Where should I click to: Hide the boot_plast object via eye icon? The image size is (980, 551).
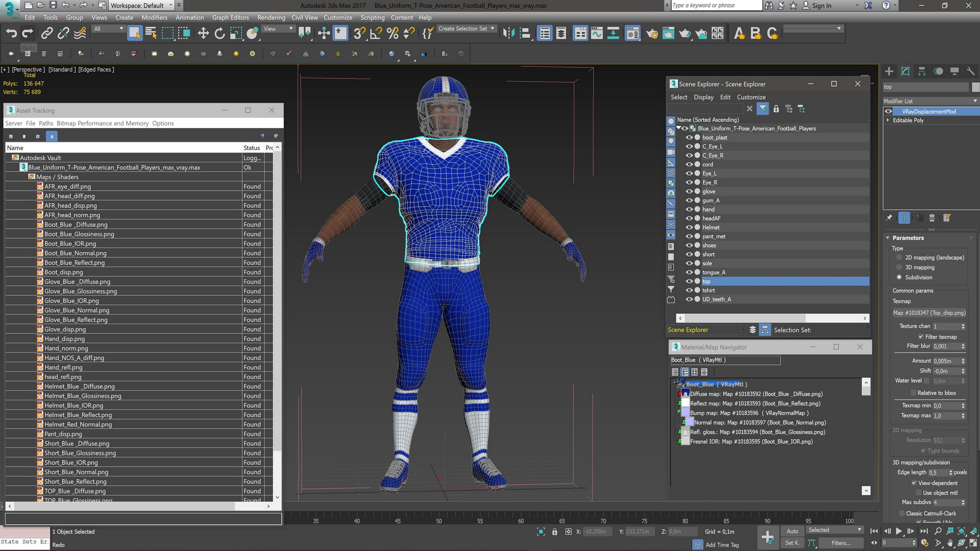689,138
